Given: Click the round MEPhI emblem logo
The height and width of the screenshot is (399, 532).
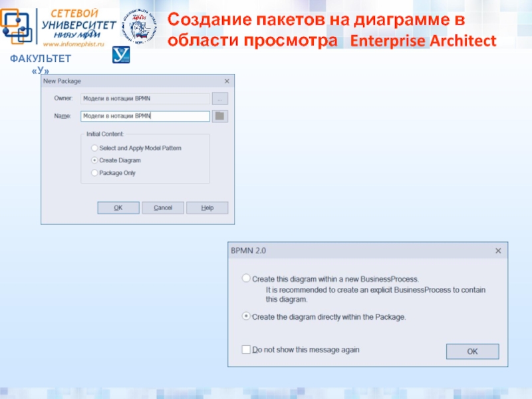Looking at the screenshot, I should tap(139, 27).
